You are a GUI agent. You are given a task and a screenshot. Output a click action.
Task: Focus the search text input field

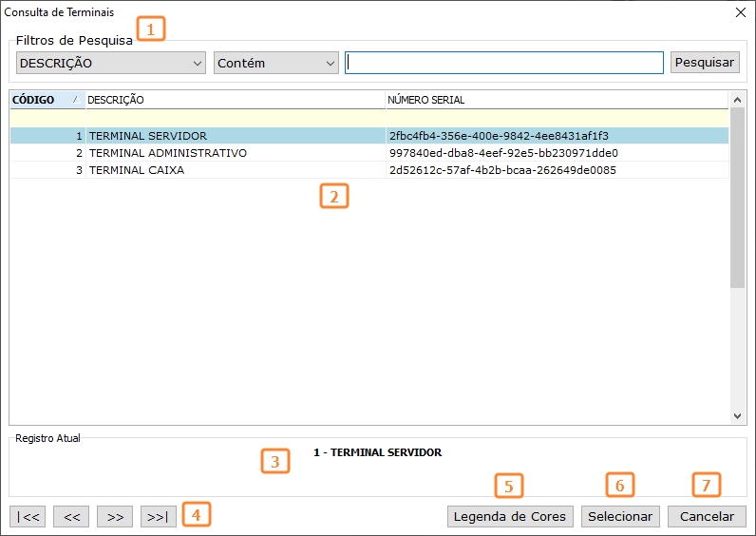[x=503, y=63]
